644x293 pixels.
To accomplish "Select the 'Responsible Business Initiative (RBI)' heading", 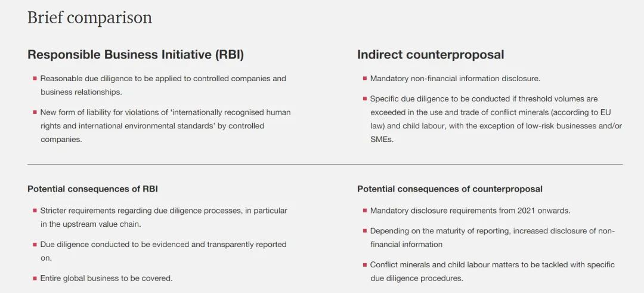I will (135, 55).
